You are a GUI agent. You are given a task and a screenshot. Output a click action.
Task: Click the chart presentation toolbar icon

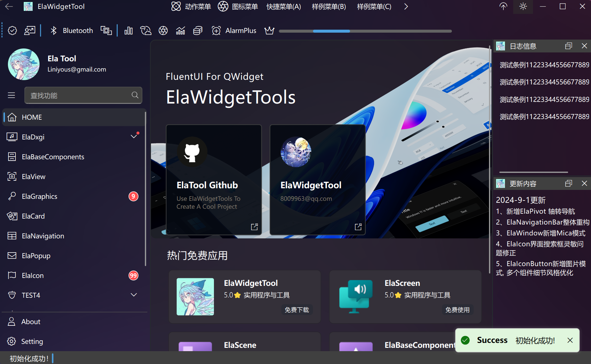[x=30, y=31]
